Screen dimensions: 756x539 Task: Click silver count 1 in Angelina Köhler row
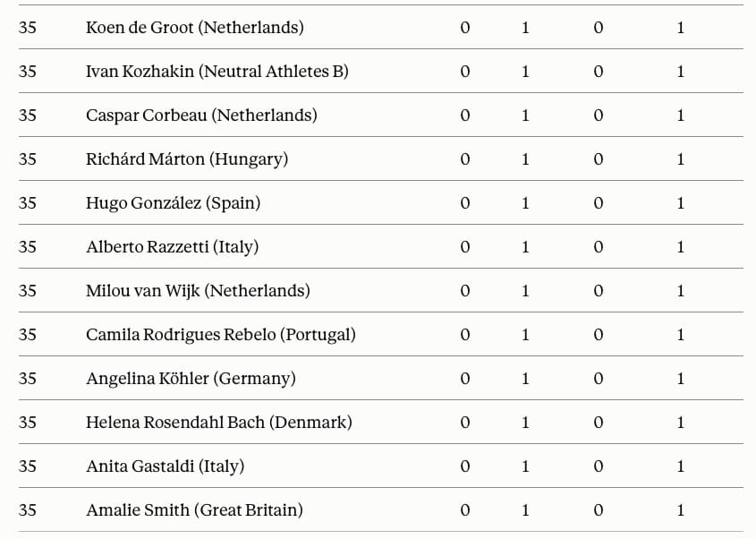click(x=525, y=379)
